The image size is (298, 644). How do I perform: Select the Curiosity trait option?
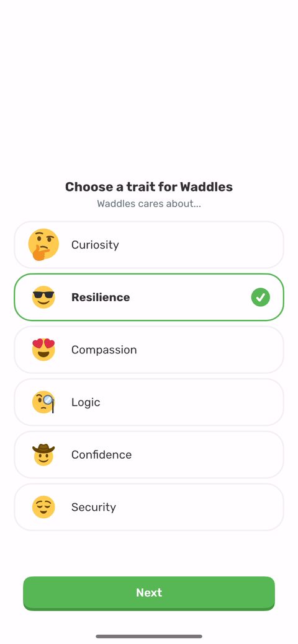click(149, 245)
